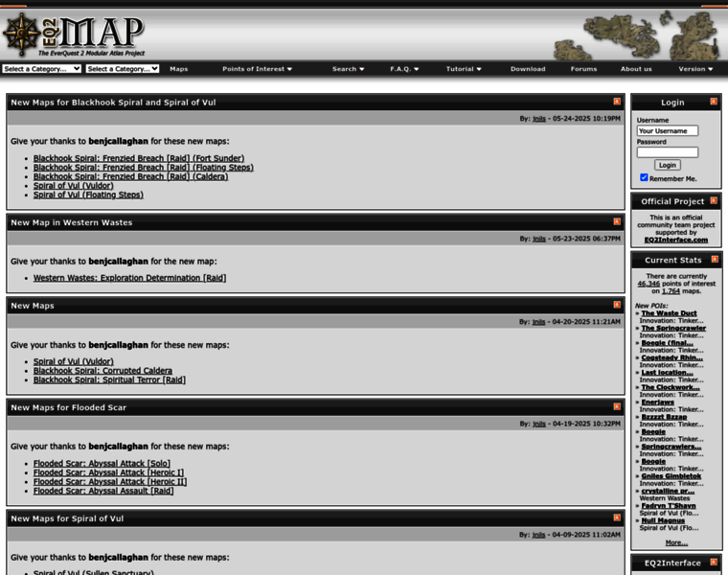Viewport: 728px width, 575px height.
Task: Collapse the Blackhook Spiral news panel icon
Action: coord(617,102)
